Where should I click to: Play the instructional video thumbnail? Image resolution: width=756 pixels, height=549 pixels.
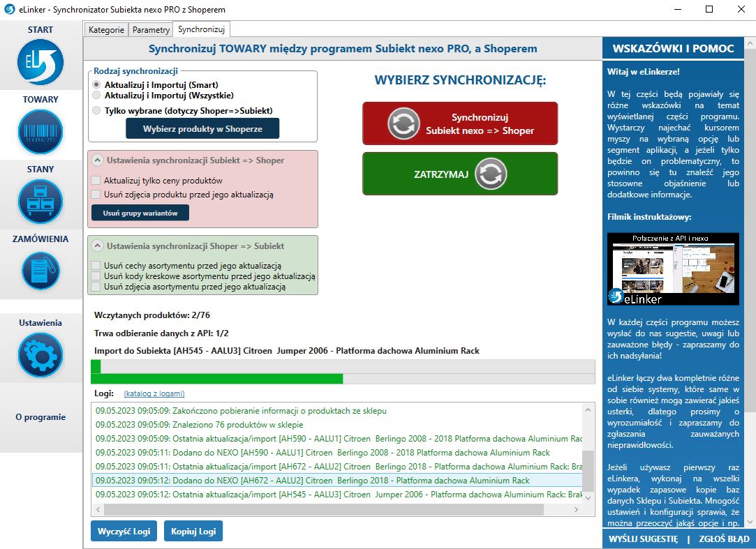673,269
